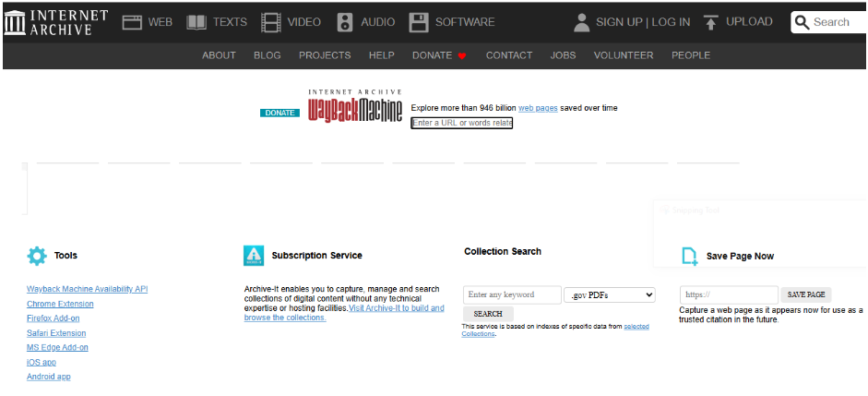
Task: Click the Tools gear icon
Action: pyautogui.click(x=37, y=256)
